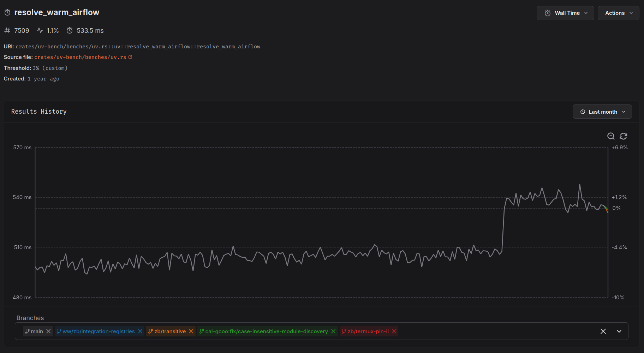Click the stopwatch icon next to 533.5 ms

[70, 30]
